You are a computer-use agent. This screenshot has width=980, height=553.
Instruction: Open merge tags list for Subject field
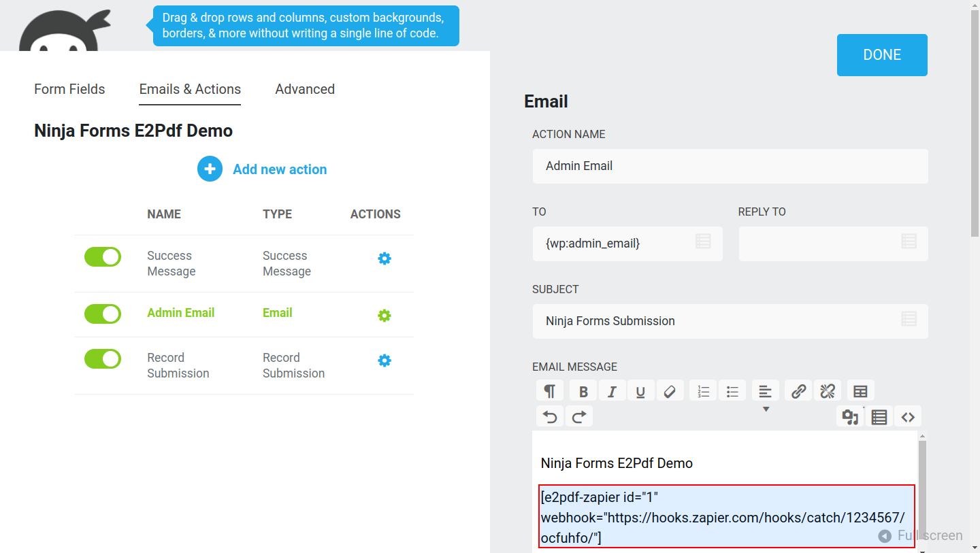[x=909, y=319]
